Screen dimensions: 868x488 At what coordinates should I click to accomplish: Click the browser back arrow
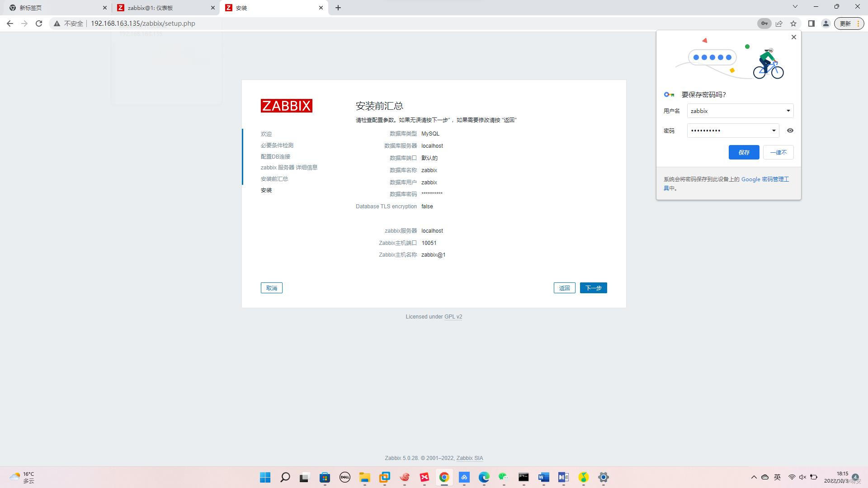coord(10,23)
